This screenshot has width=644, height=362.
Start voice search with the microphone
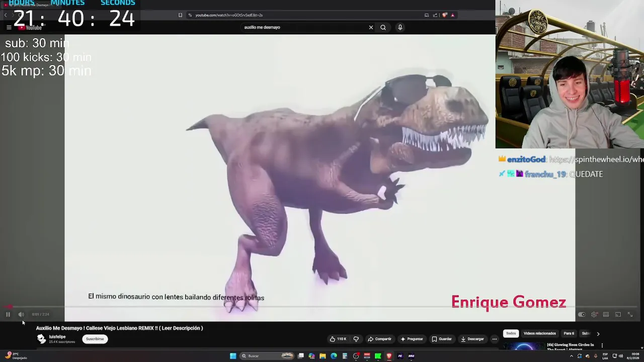pyautogui.click(x=400, y=27)
